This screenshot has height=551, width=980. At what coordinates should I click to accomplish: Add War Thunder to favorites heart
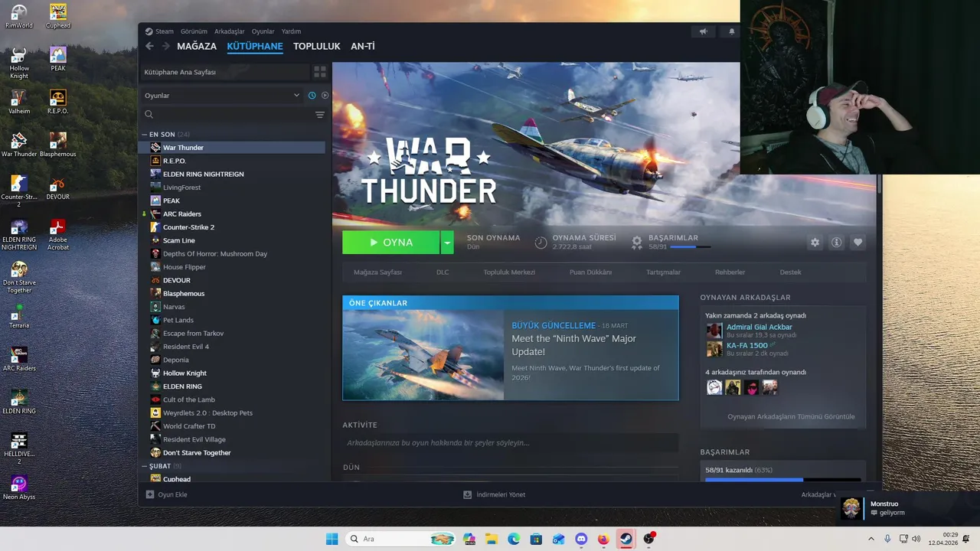858,242
